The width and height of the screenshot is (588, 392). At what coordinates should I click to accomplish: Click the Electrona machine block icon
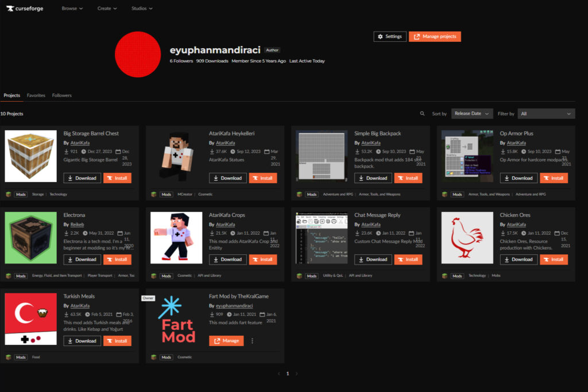coord(30,238)
